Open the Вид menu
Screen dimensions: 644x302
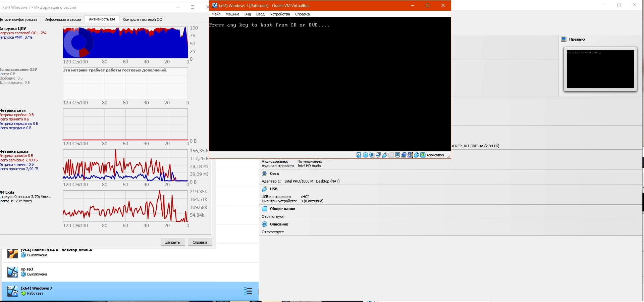coord(248,14)
